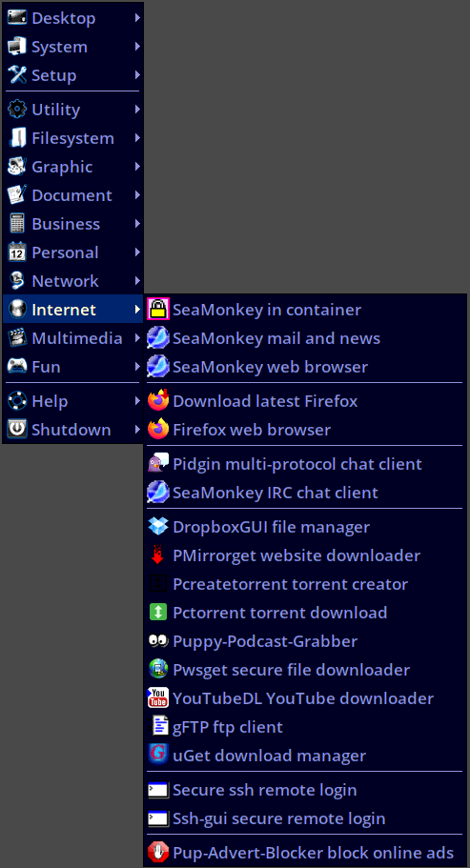Click the padlock icon for SeaMonkey in container
The image size is (470, 868).
pos(157,310)
